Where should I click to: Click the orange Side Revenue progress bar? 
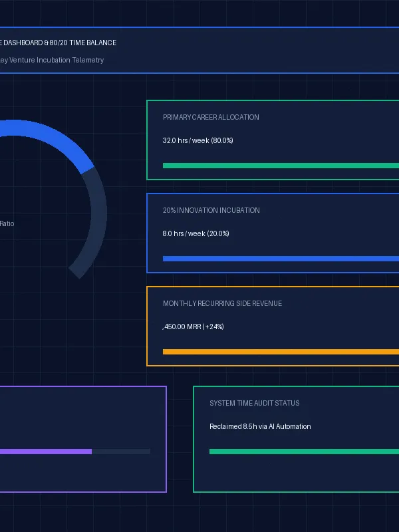[281, 352]
